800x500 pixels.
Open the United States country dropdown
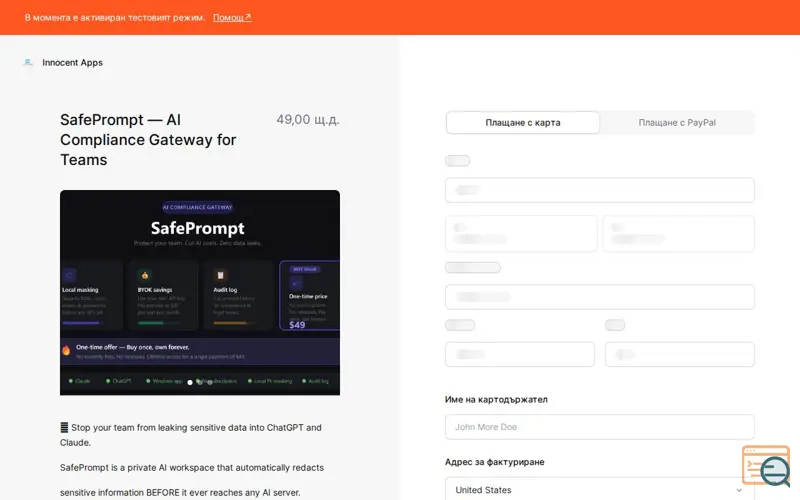pyautogui.click(x=599, y=489)
